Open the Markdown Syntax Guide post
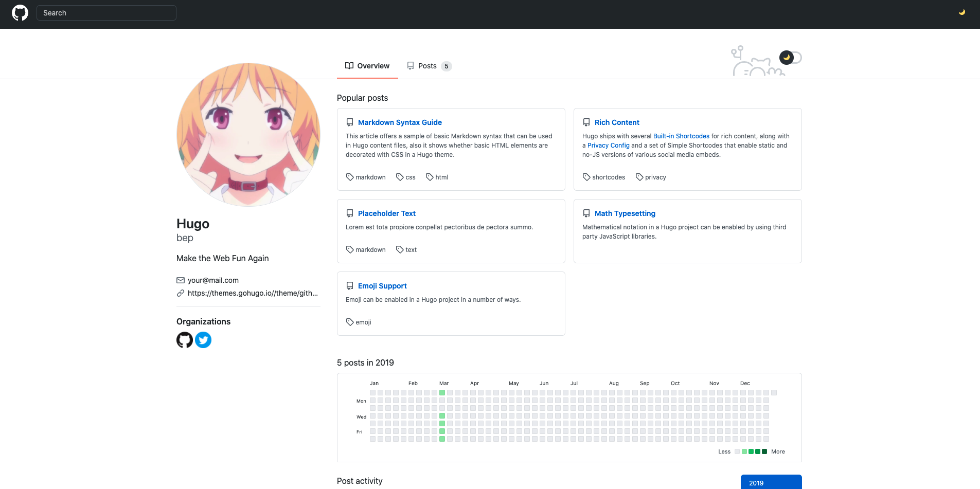This screenshot has width=980, height=489. tap(400, 122)
